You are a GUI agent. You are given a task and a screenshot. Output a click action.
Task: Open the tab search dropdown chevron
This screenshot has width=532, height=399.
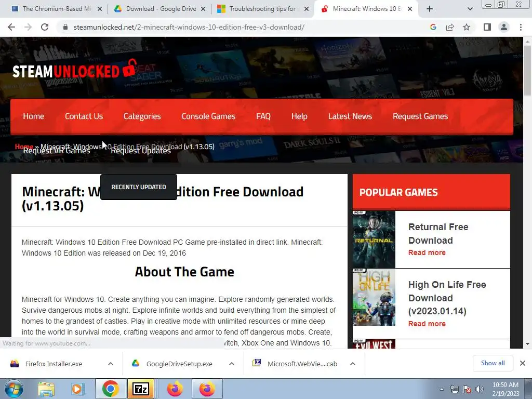(470, 9)
